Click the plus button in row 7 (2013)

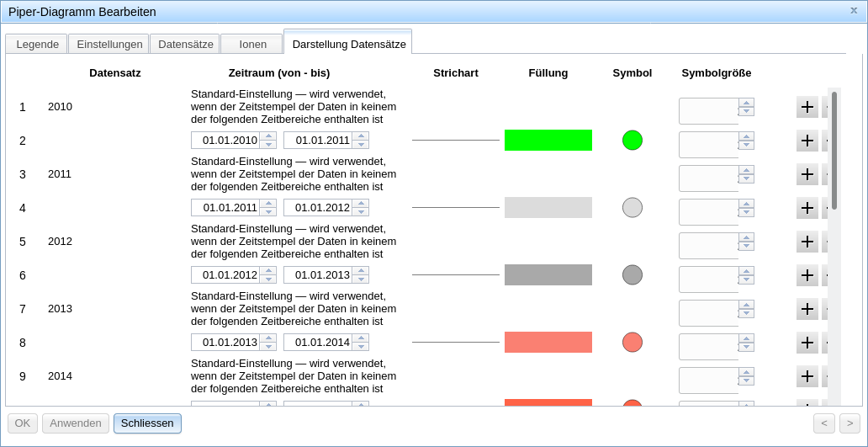807,309
